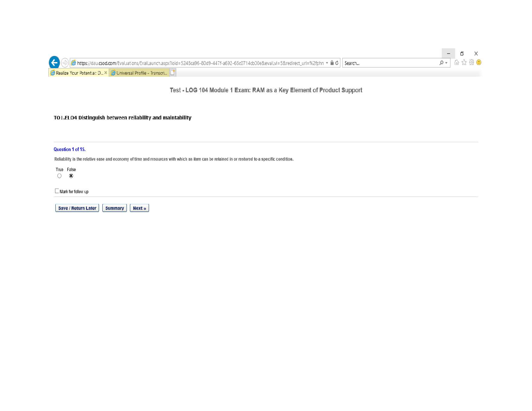
Task: Select the False radio button
Action: pyautogui.click(x=71, y=176)
